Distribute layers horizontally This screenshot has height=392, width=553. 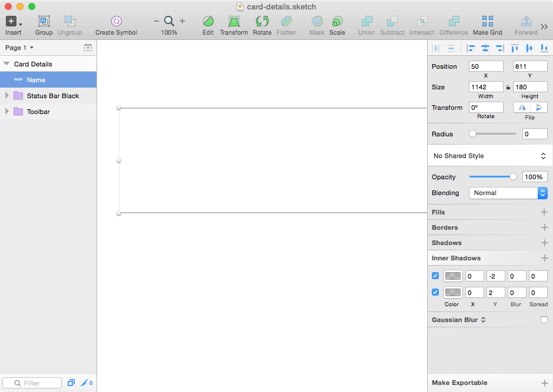[x=436, y=48]
